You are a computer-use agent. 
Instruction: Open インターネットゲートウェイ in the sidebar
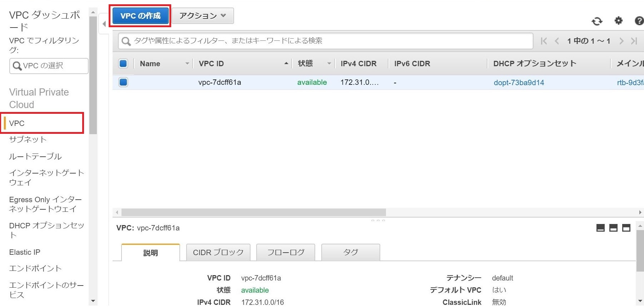(46, 177)
